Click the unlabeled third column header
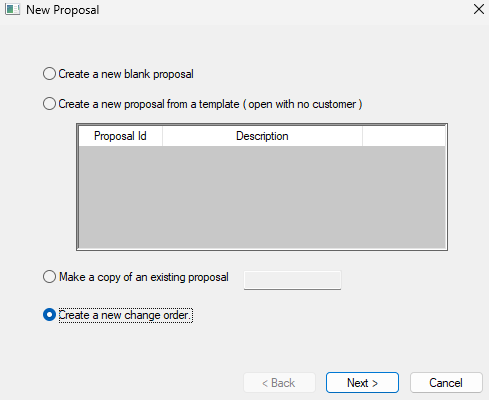 pos(404,136)
